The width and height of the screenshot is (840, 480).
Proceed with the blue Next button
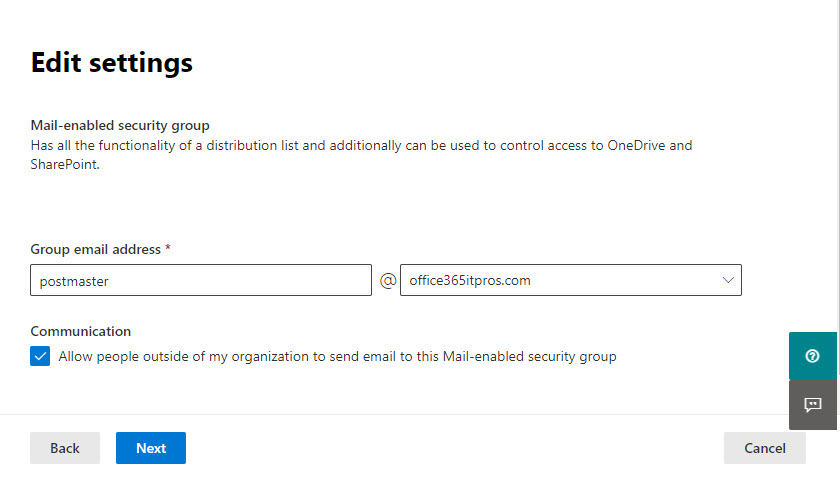(151, 448)
